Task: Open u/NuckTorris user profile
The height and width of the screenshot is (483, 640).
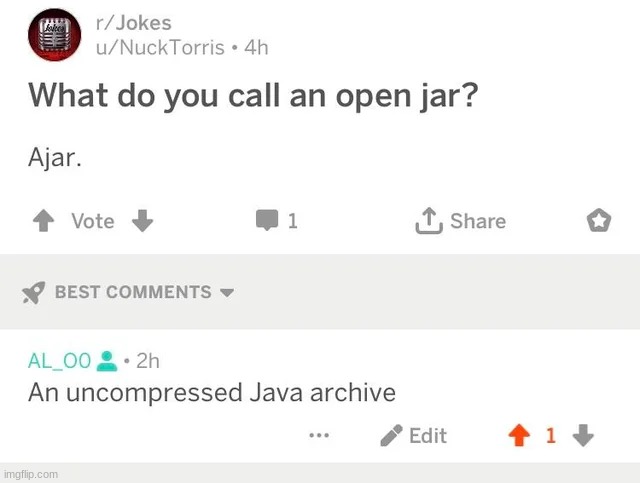Action: point(153,47)
